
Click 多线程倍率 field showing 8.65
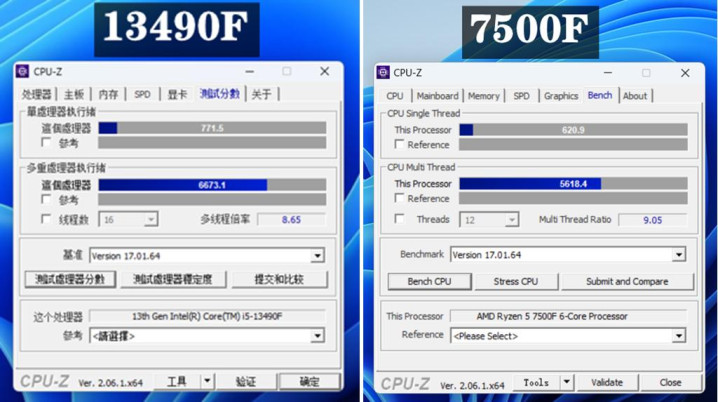pos(291,219)
